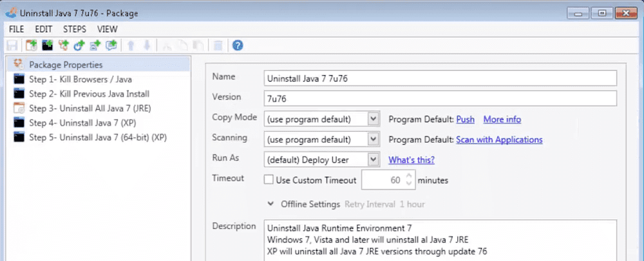Click into the Description text area

pos(440,240)
